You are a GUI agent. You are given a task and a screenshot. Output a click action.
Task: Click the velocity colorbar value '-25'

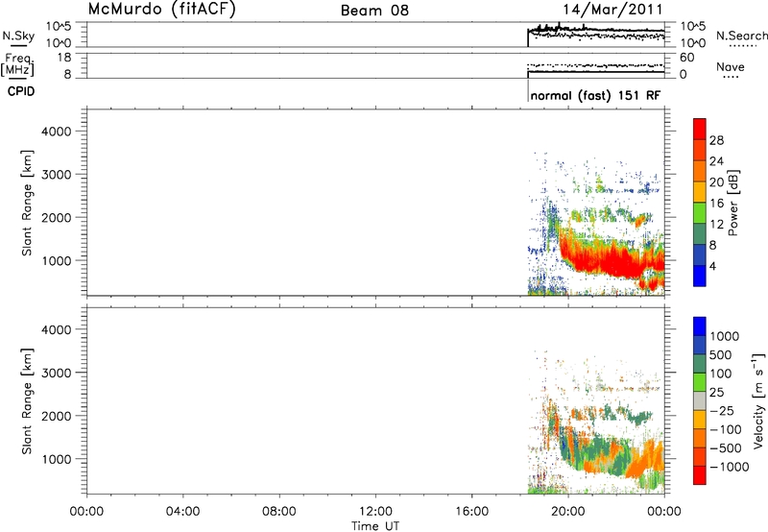point(722,411)
